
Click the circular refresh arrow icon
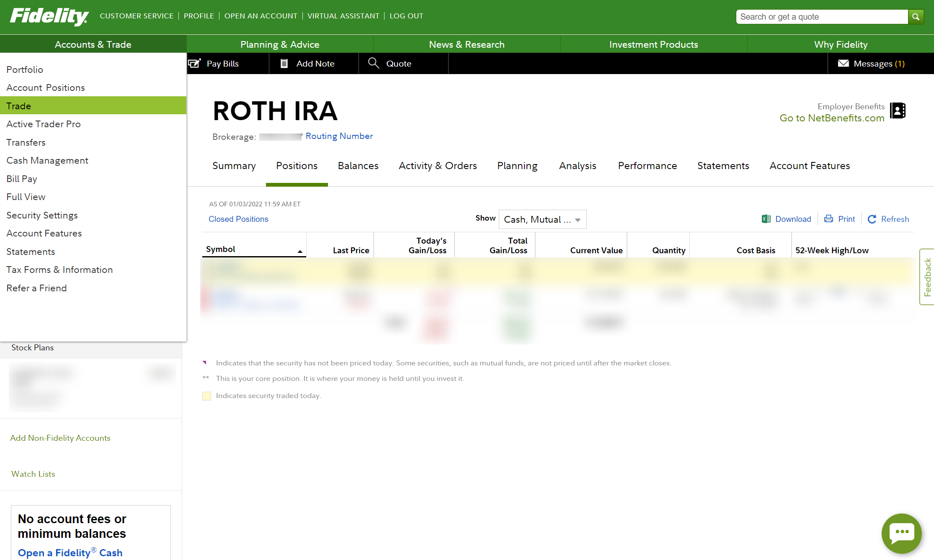[x=872, y=219]
